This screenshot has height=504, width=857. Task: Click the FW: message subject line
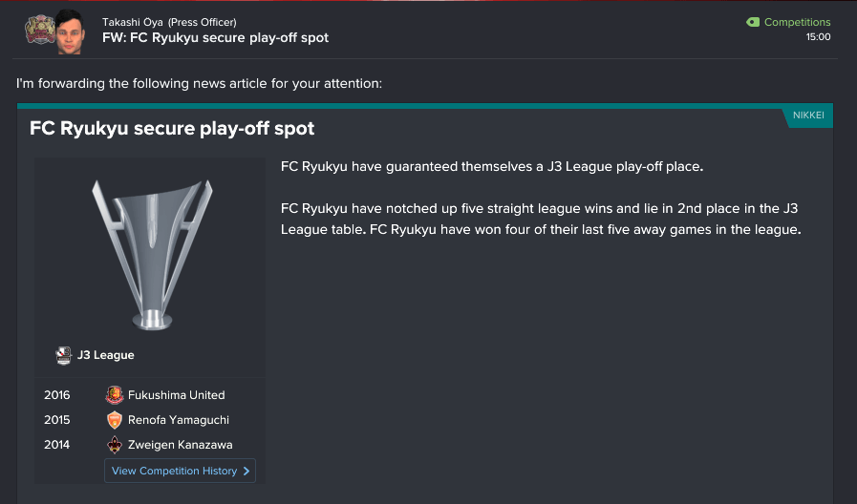coord(215,38)
